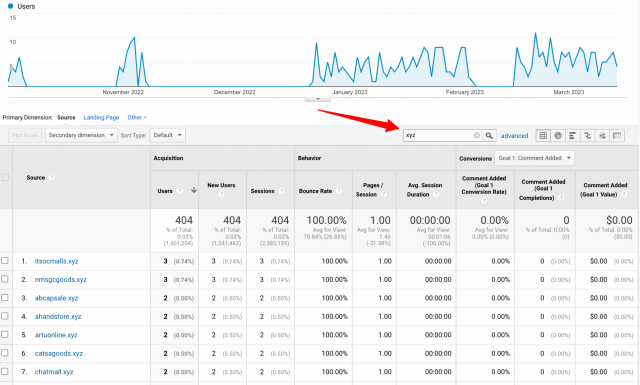Image resolution: width=640 pixels, height=385 pixels.
Task: Open help for Avg. Session Duration
Action: [x=436, y=194]
